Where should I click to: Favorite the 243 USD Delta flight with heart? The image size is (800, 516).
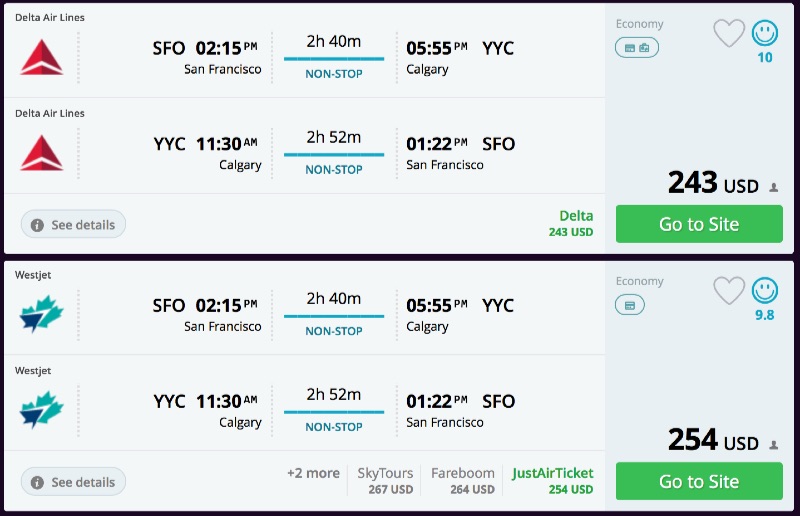pyautogui.click(x=729, y=34)
